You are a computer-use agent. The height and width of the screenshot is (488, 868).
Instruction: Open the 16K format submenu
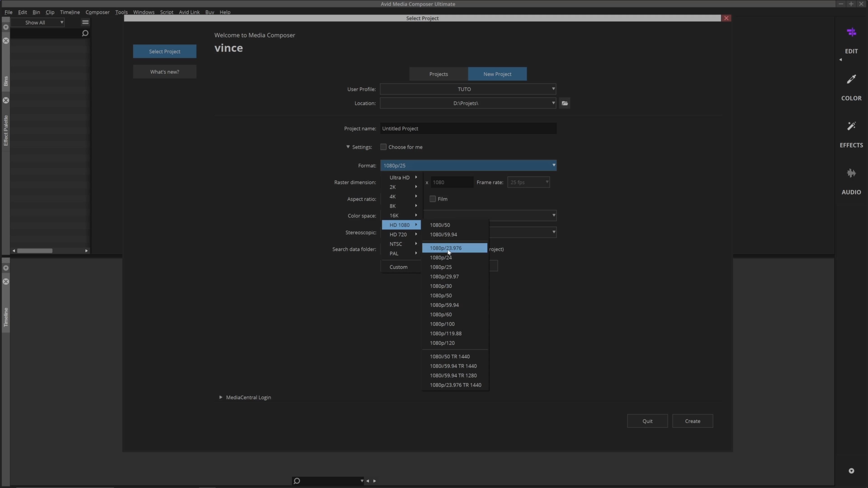point(401,216)
